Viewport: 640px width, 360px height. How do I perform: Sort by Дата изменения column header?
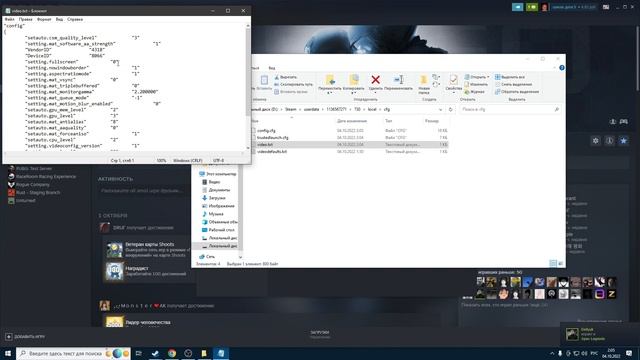(352, 121)
